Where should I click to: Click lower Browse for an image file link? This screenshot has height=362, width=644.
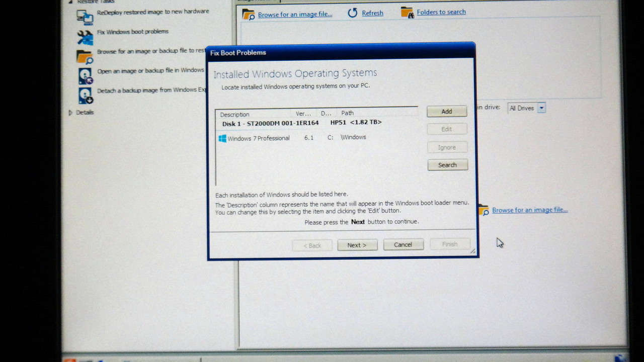[530, 210]
